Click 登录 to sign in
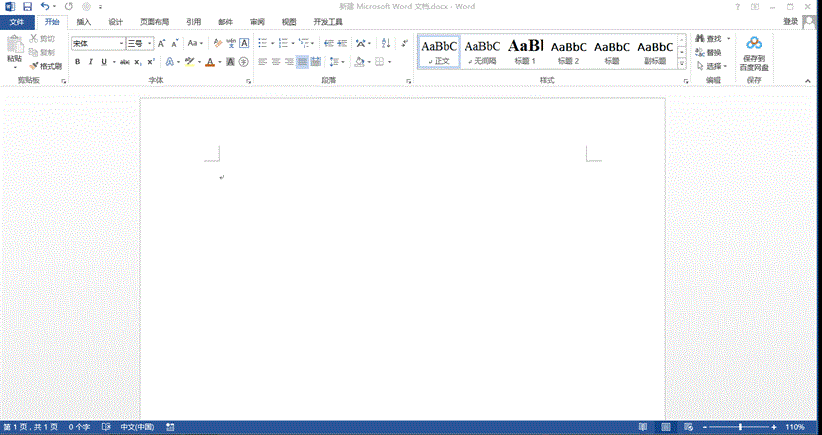Screen dimensions: 822x435 pos(790,21)
